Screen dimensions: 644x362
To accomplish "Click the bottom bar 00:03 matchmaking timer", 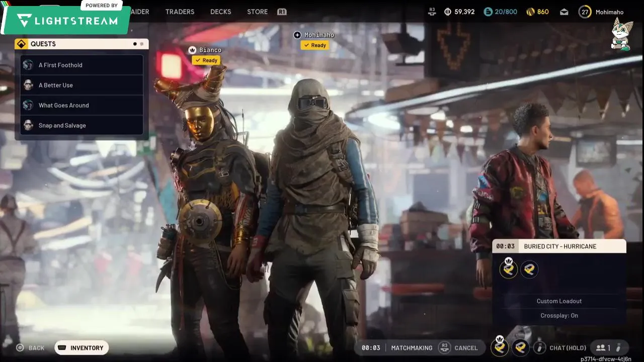I will tap(371, 348).
